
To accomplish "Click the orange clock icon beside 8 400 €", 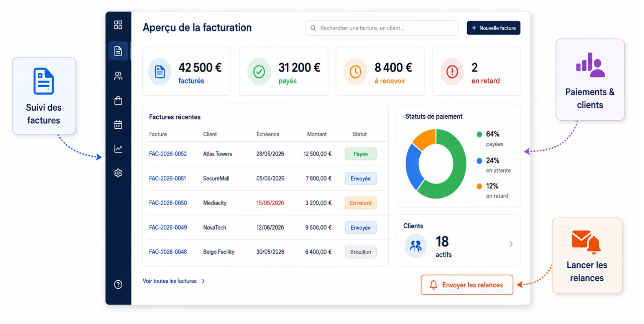I will 355,72.
